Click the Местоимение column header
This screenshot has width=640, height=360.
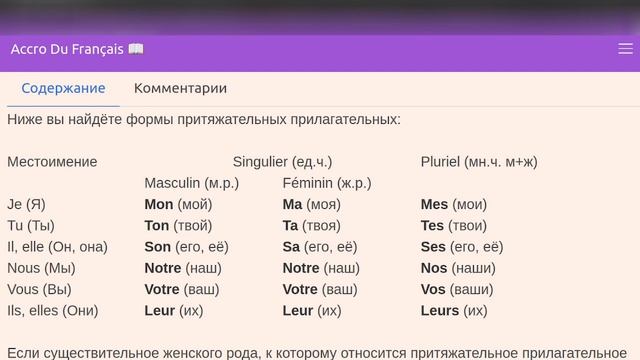tap(52, 162)
